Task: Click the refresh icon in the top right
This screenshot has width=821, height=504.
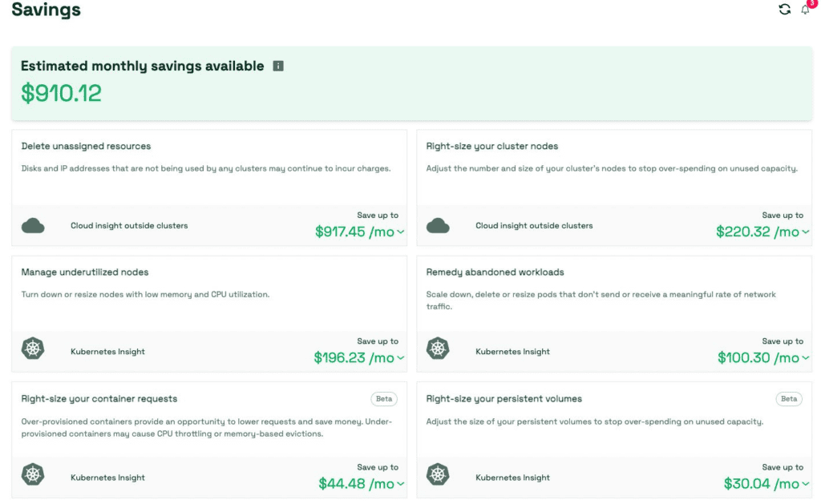Action: pyautogui.click(x=784, y=9)
